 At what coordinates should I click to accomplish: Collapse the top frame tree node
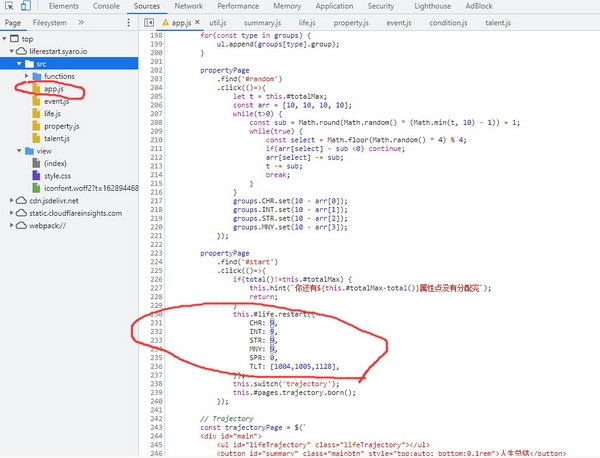[x=4, y=39]
